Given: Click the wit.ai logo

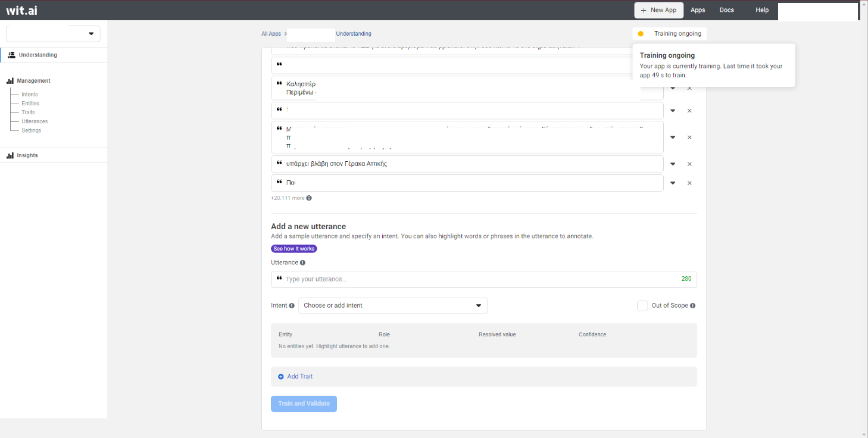Looking at the screenshot, I should 21,10.
